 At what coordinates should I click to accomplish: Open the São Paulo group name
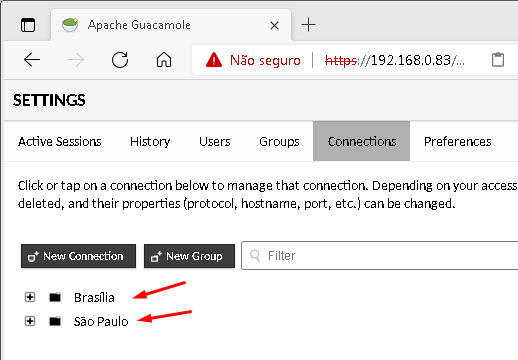click(x=101, y=321)
